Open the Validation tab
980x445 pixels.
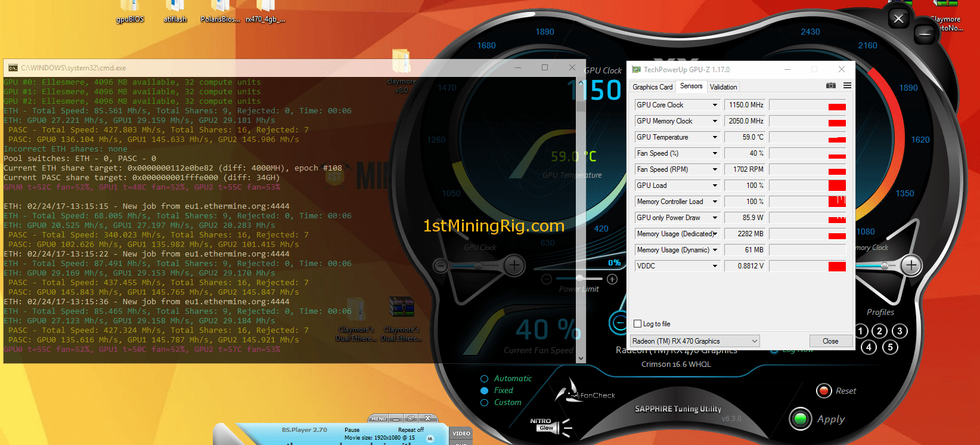[x=723, y=87]
